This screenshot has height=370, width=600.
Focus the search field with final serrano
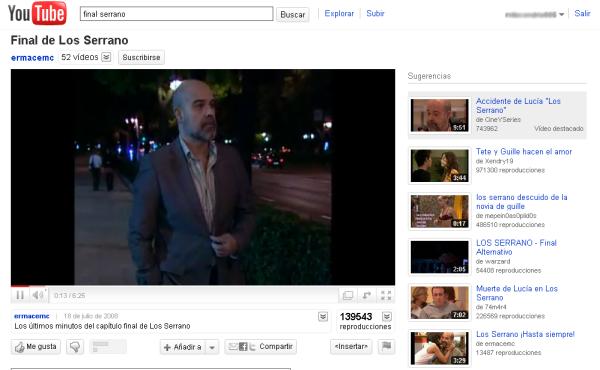(x=176, y=14)
